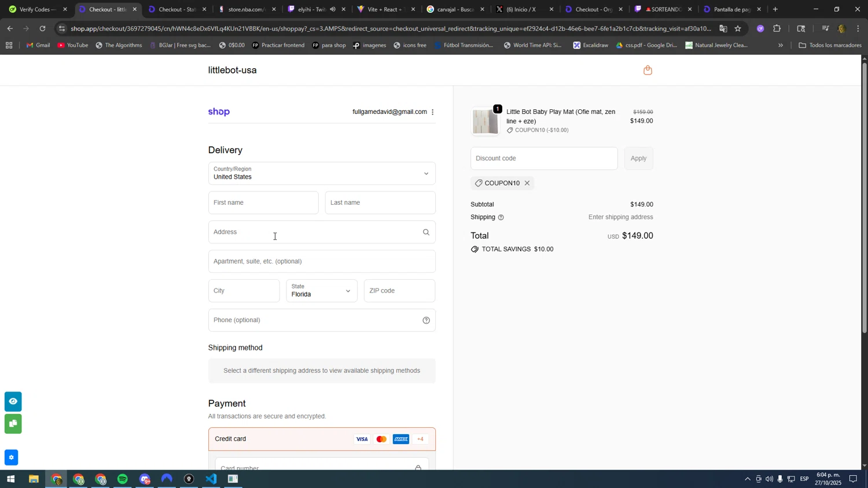Open The Algorithms bookmark
This screenshot has height=488, width=868.
[x=119, y=45]
